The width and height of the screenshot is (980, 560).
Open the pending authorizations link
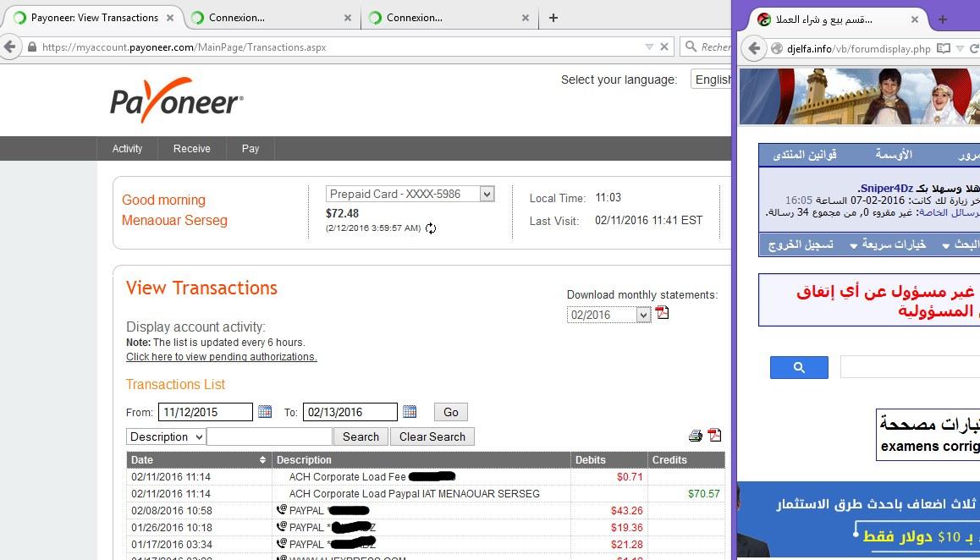[221, 357]
